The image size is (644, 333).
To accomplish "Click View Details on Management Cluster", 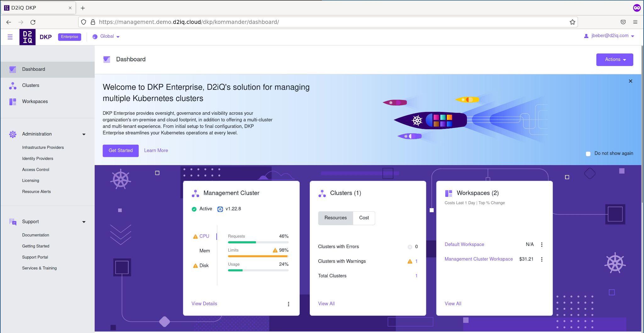I will pyautogui.click(x=204, y=304).
